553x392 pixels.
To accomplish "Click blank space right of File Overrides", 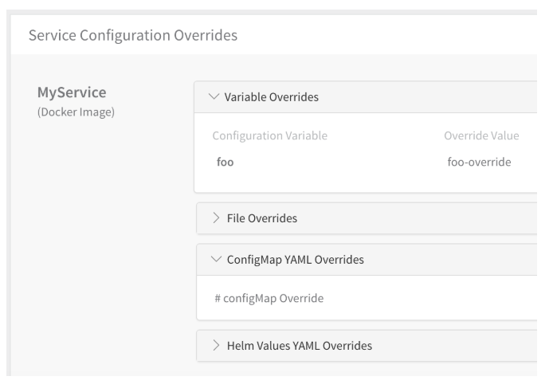I will 416,218.
